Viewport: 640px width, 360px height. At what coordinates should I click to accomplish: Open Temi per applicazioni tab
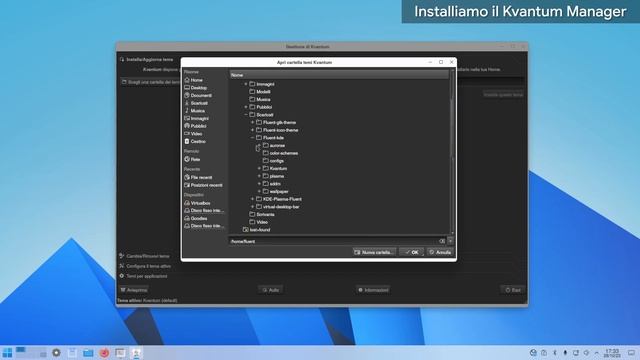click(143, 276)
